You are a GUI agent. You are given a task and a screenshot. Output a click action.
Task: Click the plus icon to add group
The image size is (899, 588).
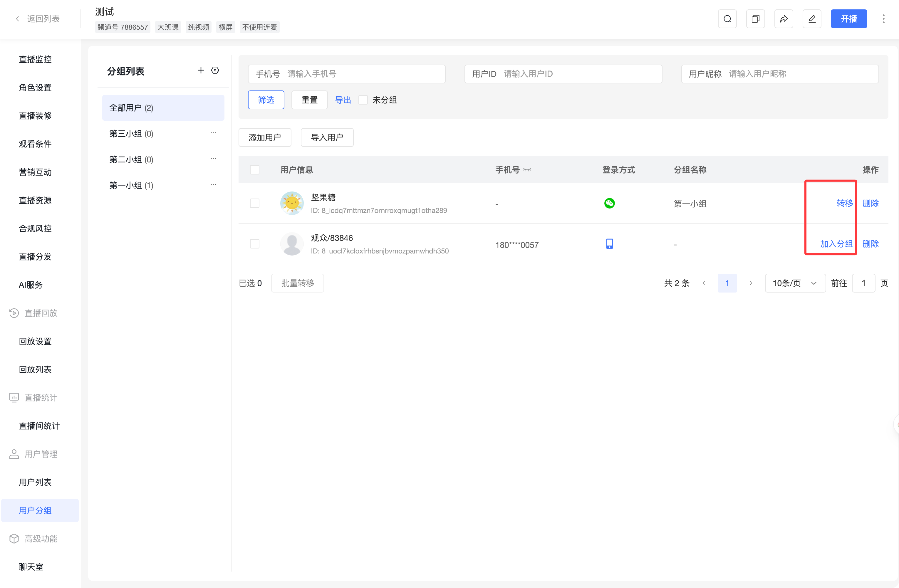201,70
